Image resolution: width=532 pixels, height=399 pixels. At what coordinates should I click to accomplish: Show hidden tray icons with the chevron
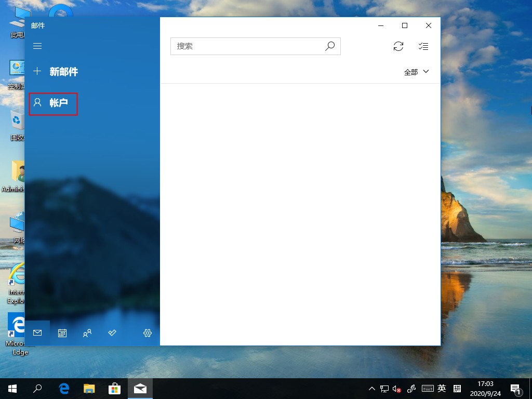[371, 388]
